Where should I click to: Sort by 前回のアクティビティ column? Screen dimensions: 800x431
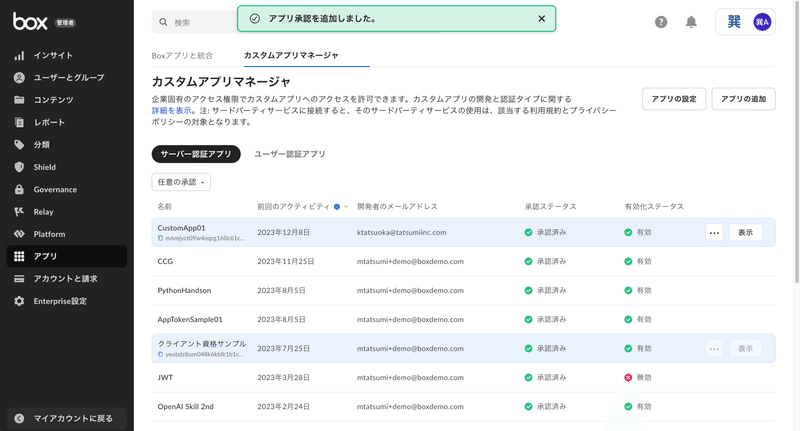(293, 207)
